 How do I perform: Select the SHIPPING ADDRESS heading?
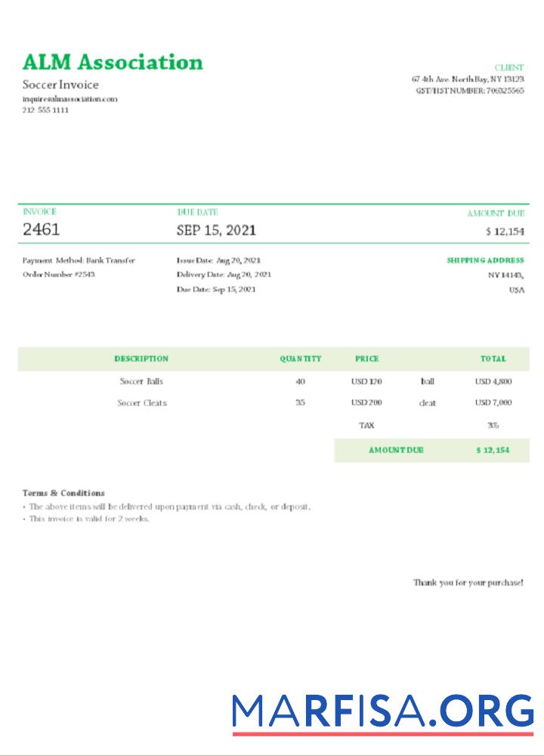pos(485,260)
